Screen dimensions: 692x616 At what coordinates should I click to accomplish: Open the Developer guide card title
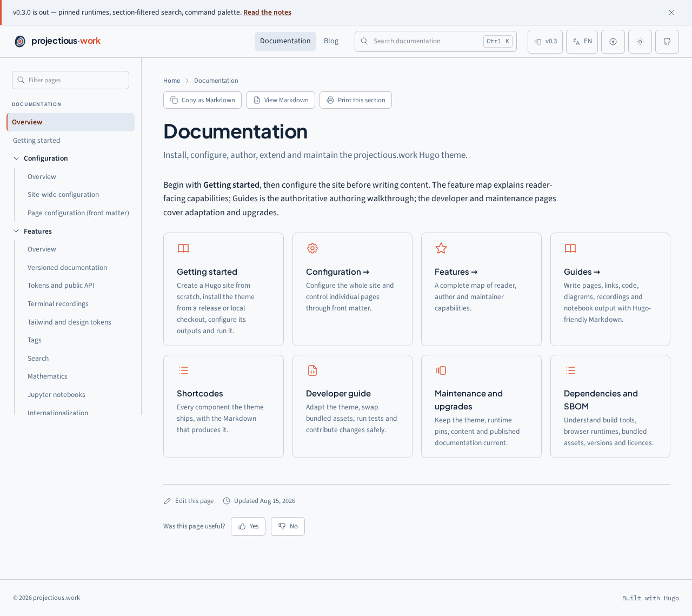tap(338, 394)
